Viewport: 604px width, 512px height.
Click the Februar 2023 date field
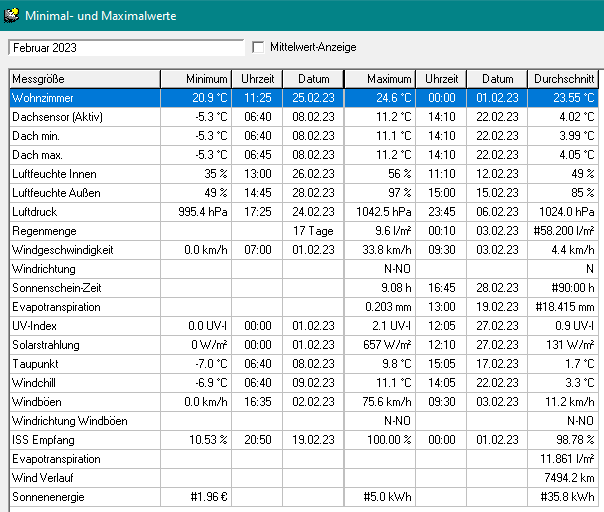point(125,47)
